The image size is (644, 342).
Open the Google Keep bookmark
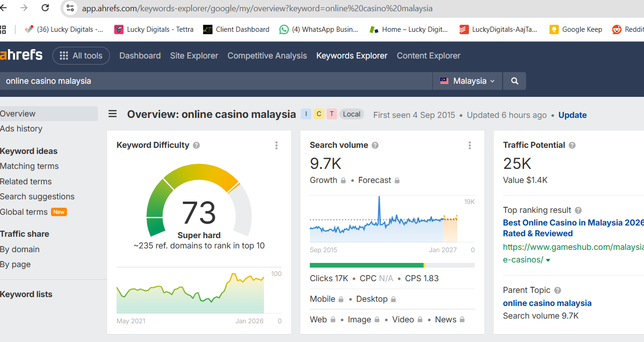pyautogui.click(x=576, y=29)
